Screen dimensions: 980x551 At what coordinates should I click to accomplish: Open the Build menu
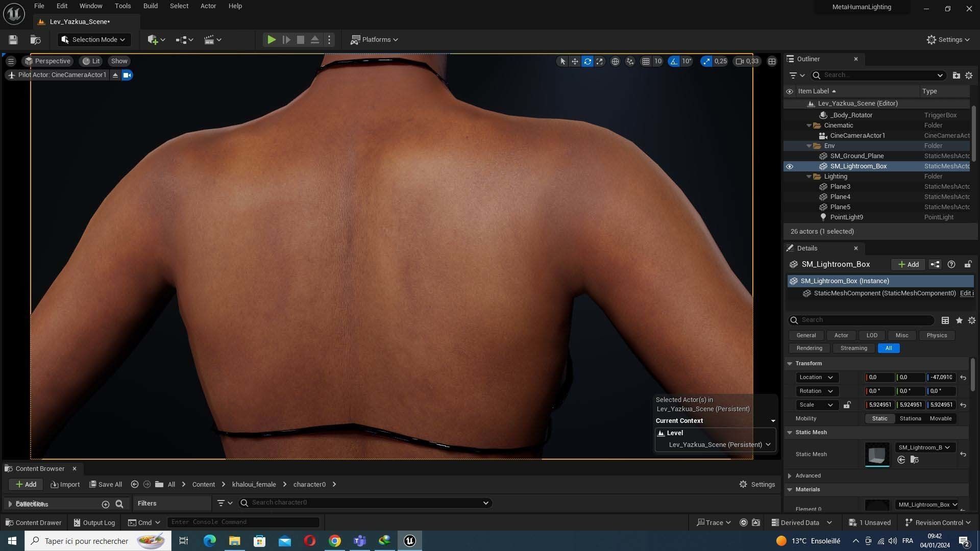pyautogui.click(x=150, y=6)
